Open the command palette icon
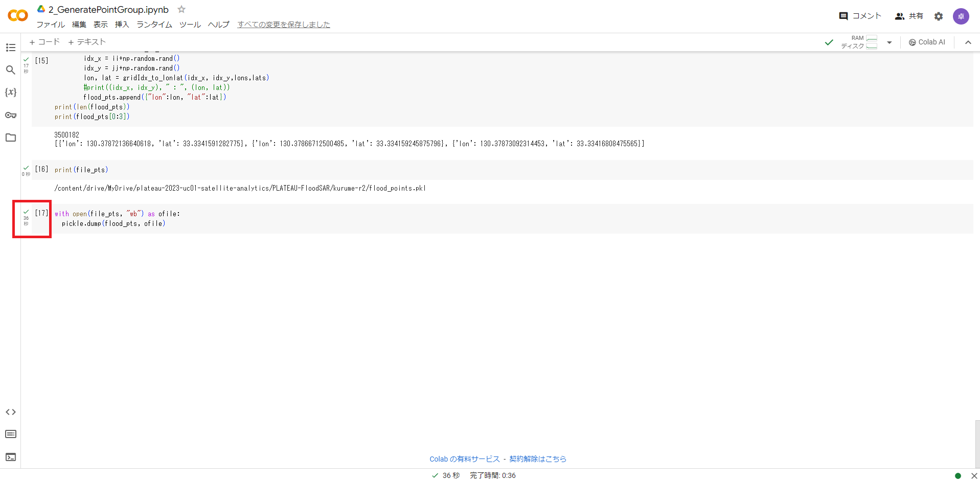 click(10, 434)
